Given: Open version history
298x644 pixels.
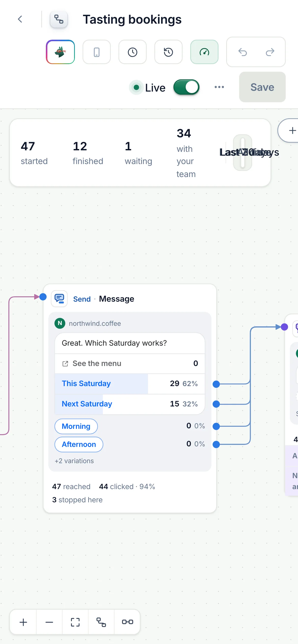Looking at the screenshot, I should point(168,52).
